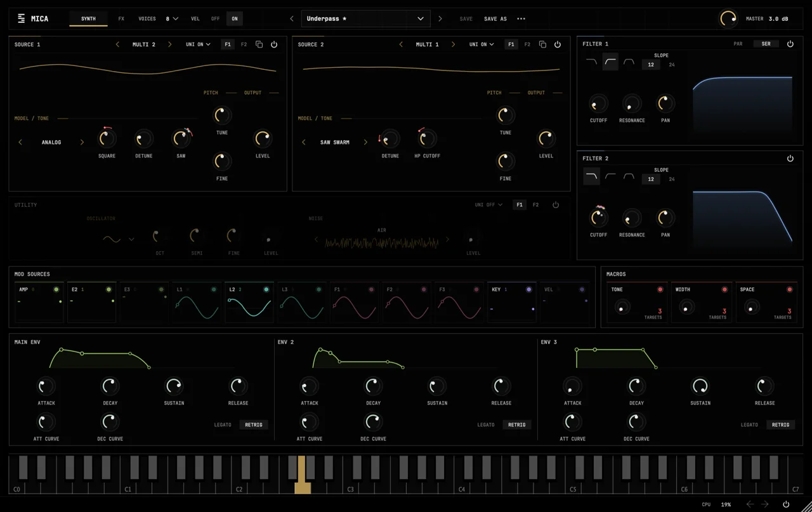Open the Voices count dropdown

(x=172, y=19)
